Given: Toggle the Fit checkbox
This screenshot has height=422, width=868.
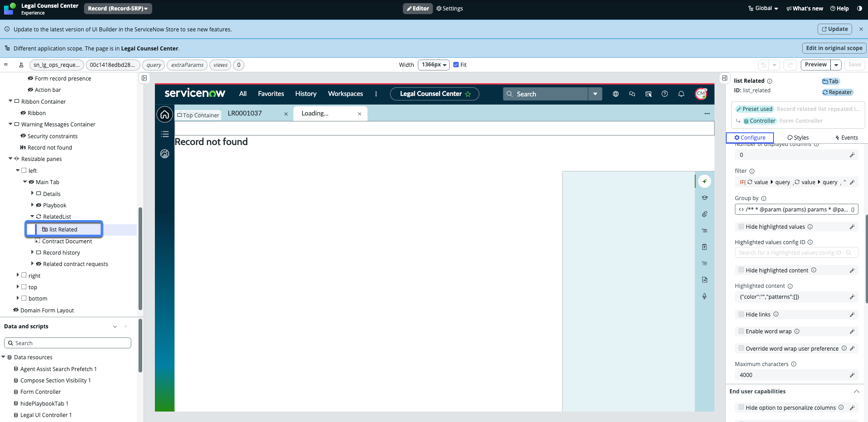Looking at the screenshot, I should coord(456,65).
